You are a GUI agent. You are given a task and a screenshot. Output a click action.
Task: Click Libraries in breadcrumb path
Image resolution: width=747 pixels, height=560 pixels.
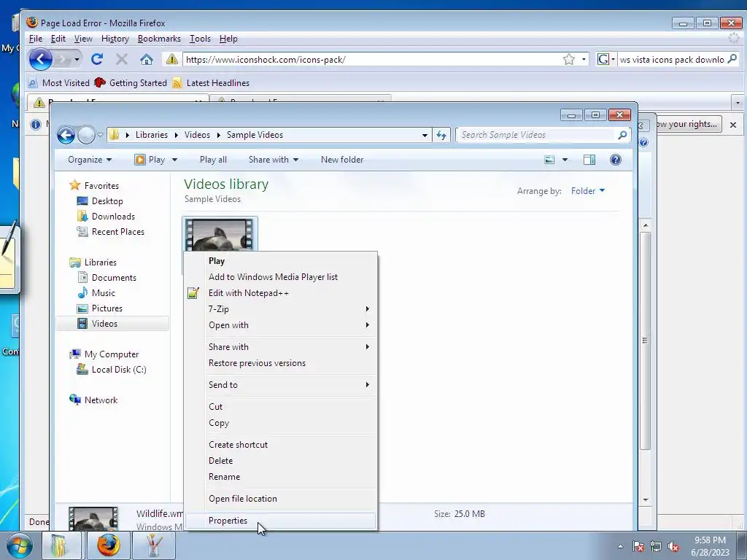tap(152, 135)
